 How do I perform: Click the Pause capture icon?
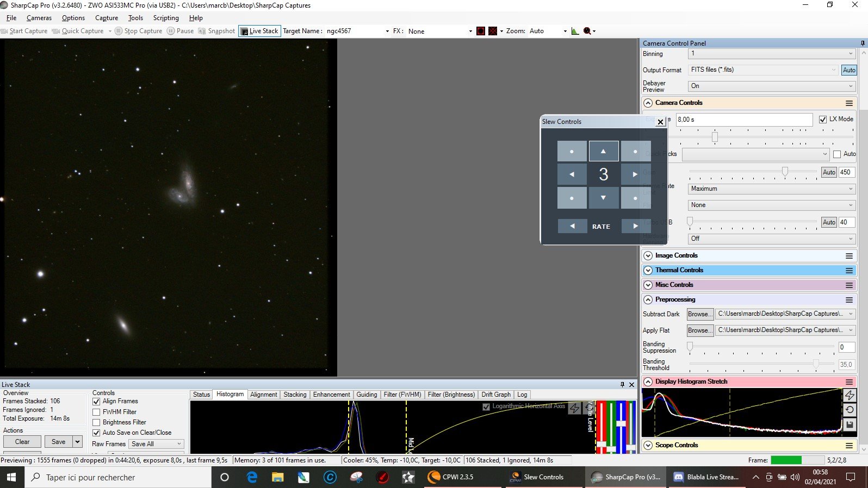coord(171,31)
